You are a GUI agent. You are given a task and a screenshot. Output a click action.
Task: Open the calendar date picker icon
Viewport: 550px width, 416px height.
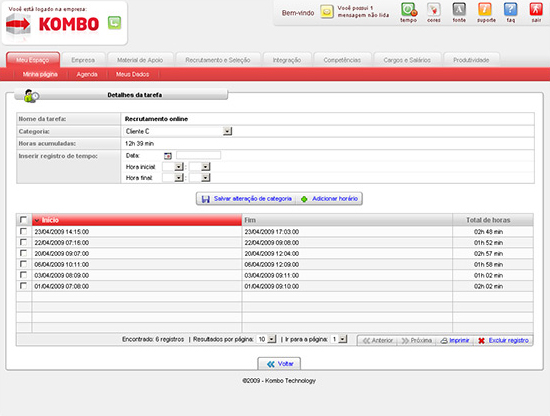[168, 156]
